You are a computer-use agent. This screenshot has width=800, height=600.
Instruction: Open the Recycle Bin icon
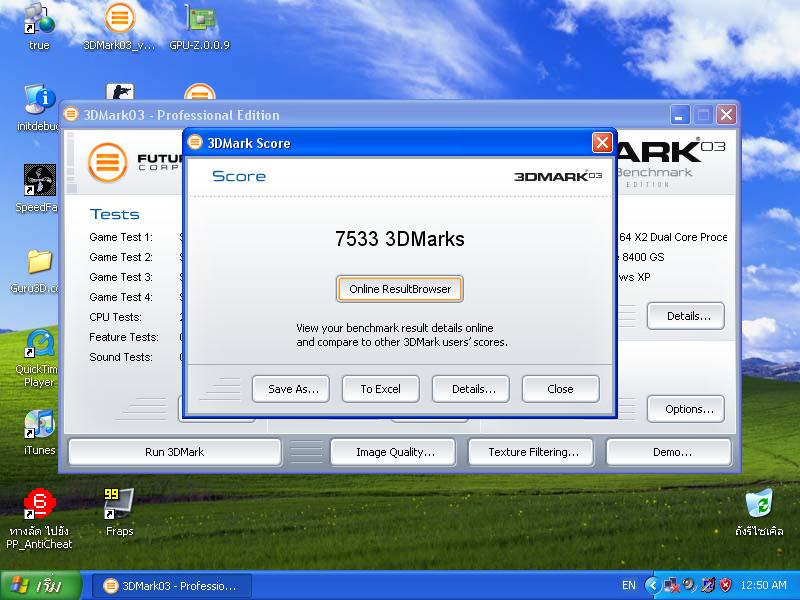[x=759, y=504]
